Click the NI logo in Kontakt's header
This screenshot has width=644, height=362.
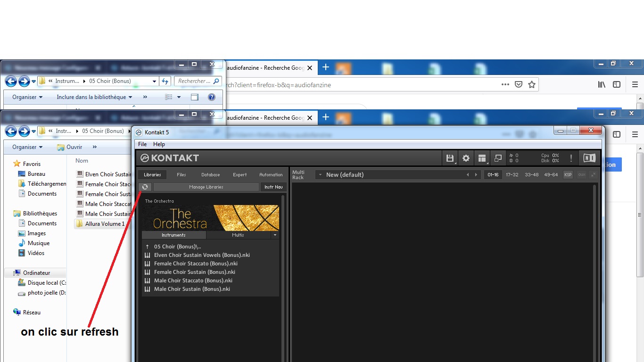(589, 158)
